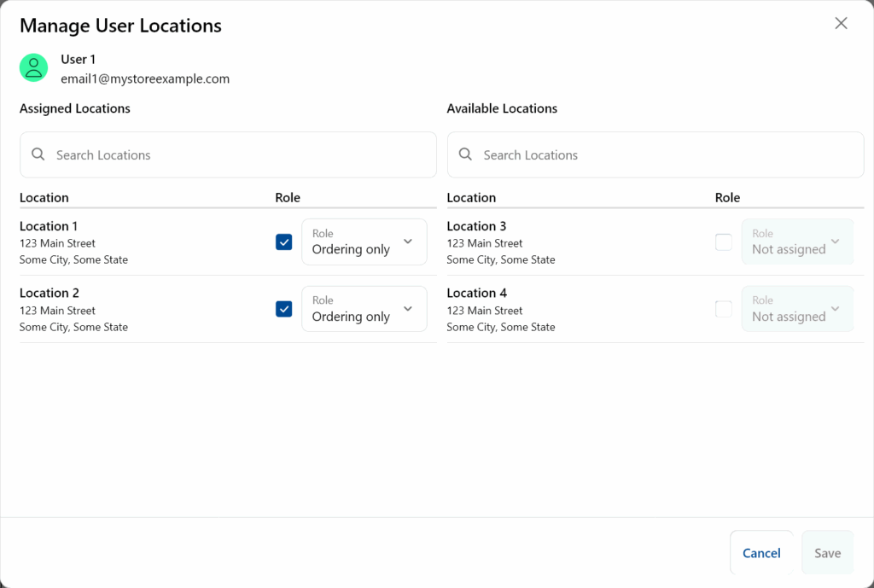This screenshot has width=874, height=588.
Task: Focus the Assigned Locations search field
Action: (239, 154)
